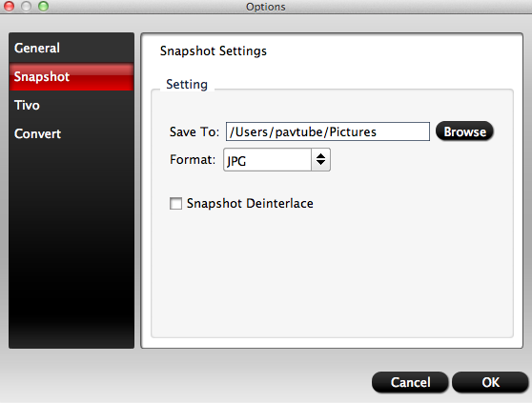This screenshot has width=532, height=403.
Task: Enable the Snapshot Deinterlace checkbox
Action: click(x=175, y=203)
